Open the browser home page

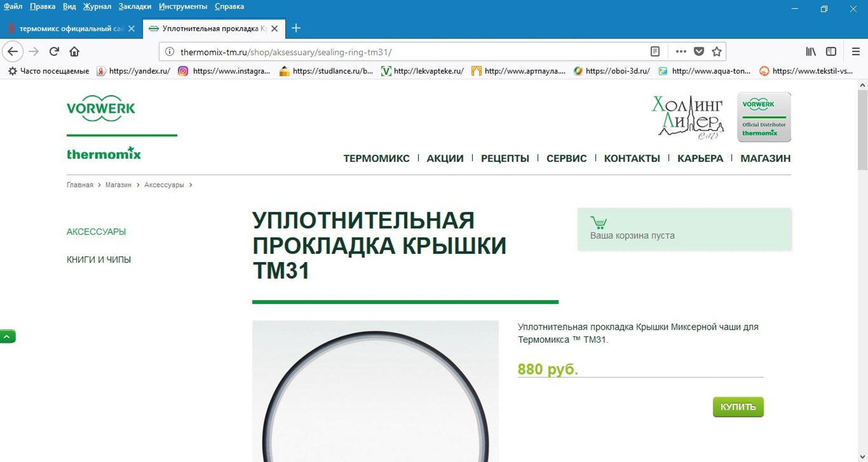point(74,51)
